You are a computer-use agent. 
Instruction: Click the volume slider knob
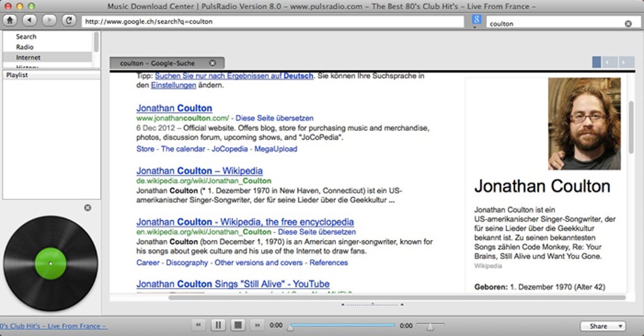[x=430, y=327]
